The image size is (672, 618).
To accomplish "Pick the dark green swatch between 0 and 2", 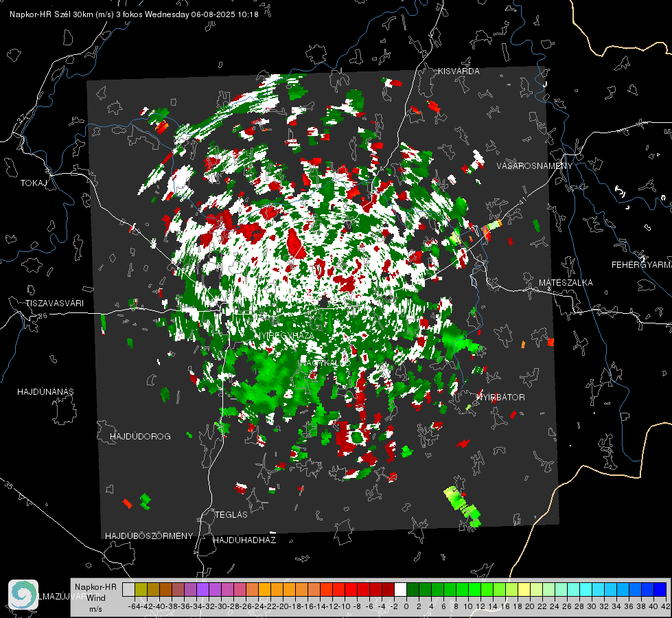I will (x=413, y=589).
